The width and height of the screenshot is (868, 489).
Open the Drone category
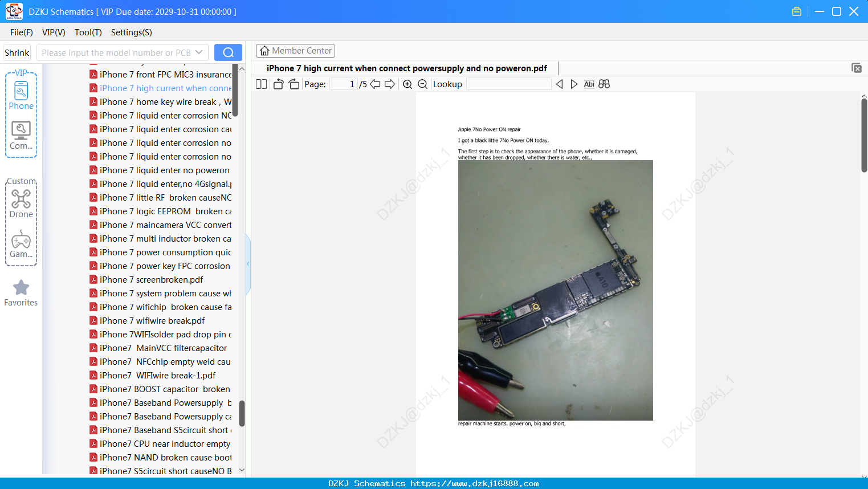pos(21,204)
